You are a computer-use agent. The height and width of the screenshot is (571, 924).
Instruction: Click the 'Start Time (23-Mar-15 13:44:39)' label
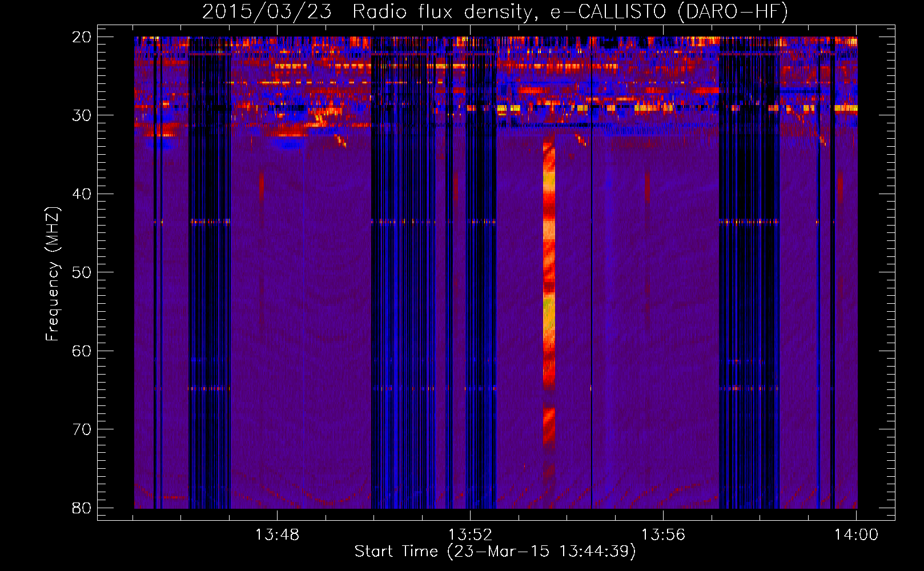point(495,552)
